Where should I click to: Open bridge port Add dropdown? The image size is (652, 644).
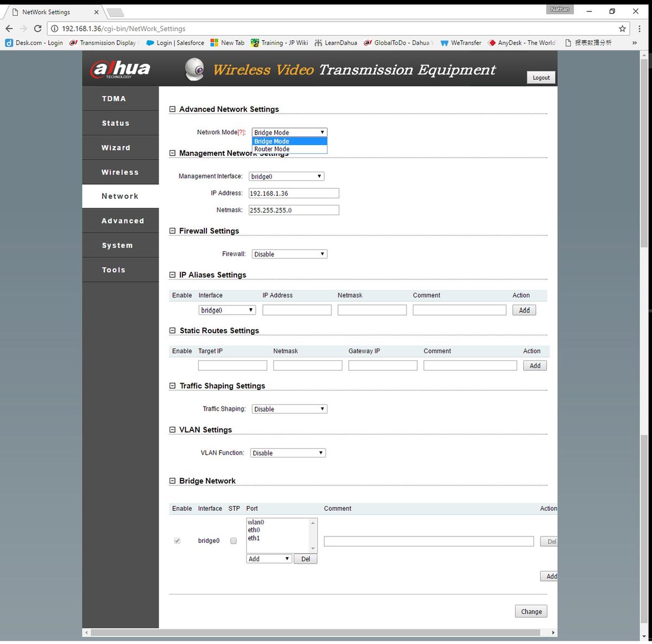pos(269,559)
